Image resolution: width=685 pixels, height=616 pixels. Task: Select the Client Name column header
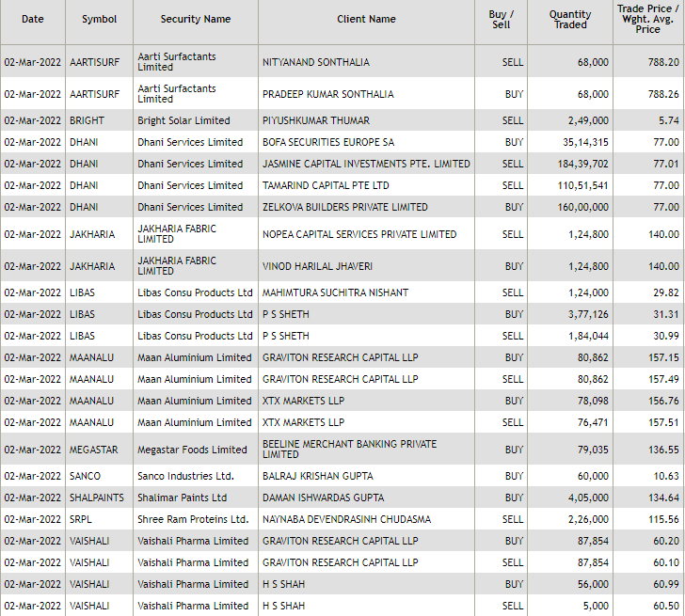pyautogui.click(x=366, y=19)
